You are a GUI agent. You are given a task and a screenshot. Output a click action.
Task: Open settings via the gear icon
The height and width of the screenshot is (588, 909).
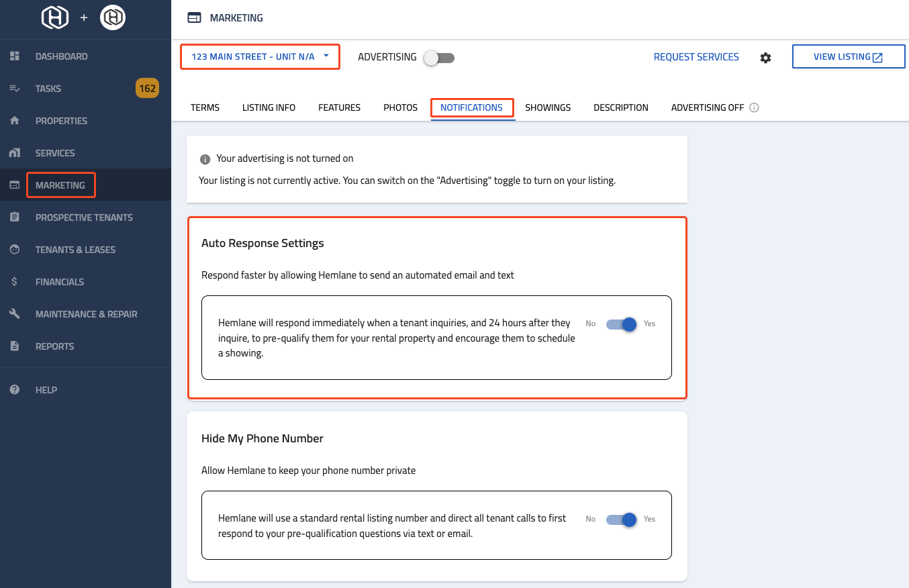(x=765, y=58)
